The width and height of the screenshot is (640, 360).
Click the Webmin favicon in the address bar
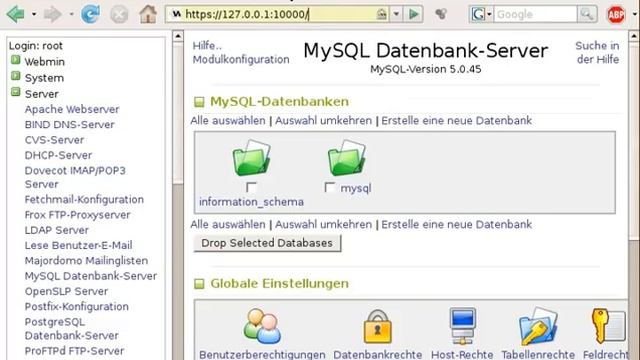click(x=176, y=14)
